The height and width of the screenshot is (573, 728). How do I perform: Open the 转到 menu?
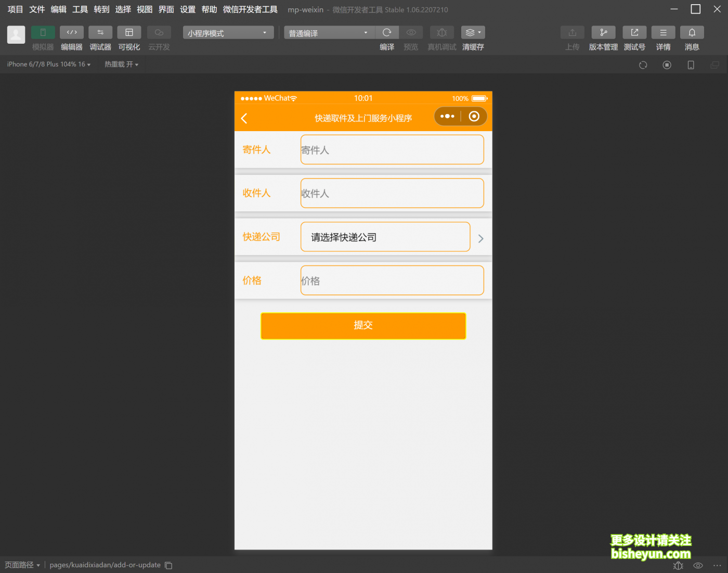tap(102, 9)
